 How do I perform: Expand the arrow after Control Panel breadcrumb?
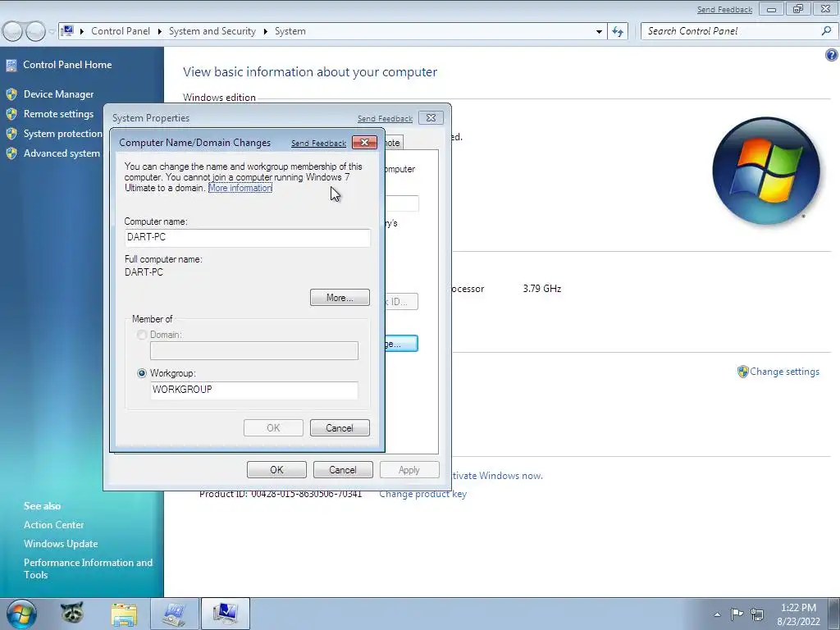[160, 32]
